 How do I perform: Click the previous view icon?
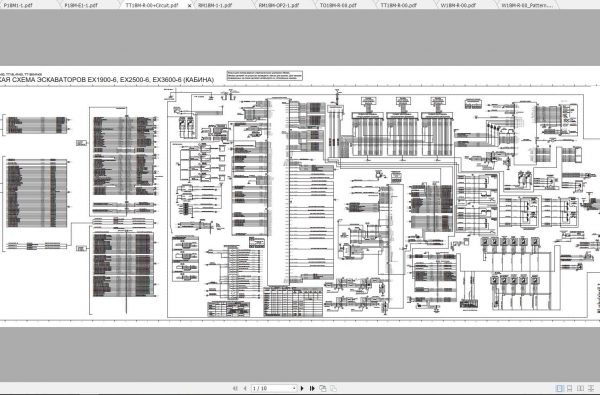pyautogui.click(x=323, y=388)
